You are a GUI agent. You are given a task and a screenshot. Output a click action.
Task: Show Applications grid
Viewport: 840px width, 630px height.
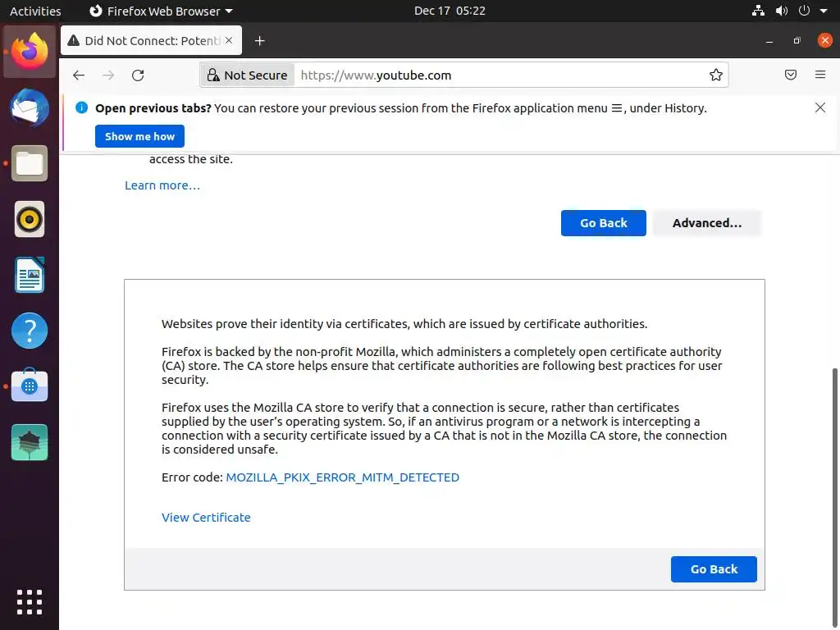pos(30,602)
